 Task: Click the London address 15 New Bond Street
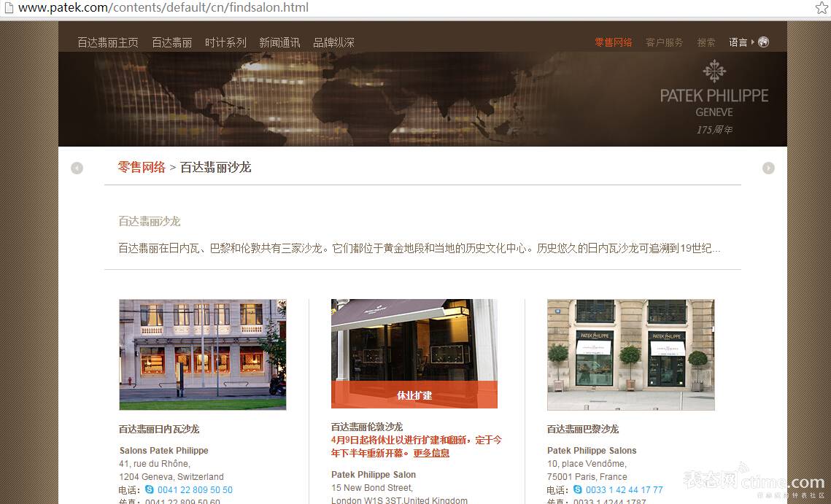pyautogui.click(x=372, y=487)
